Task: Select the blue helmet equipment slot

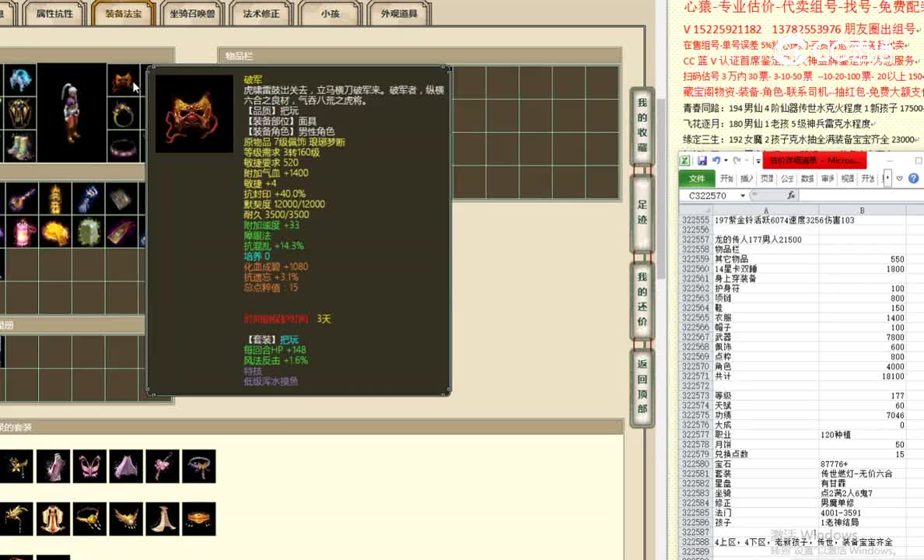Action: (x=19, y=80)
